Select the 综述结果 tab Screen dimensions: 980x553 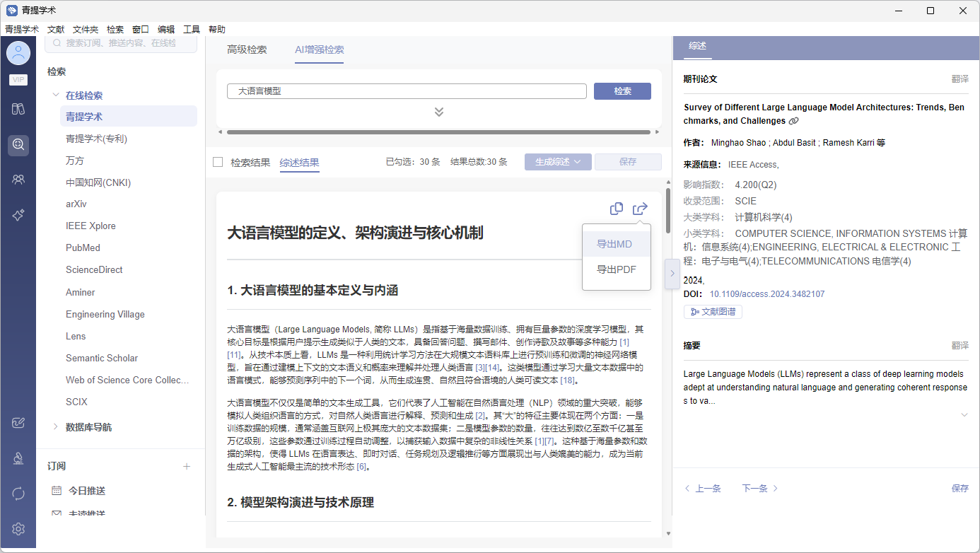coord(300,162)
